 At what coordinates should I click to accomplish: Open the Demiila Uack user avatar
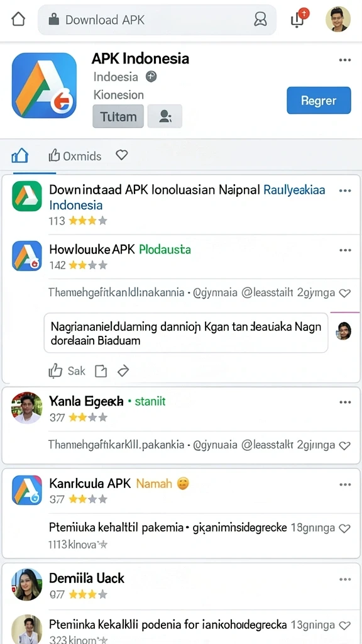pyautogui.click(x=26, y=584)
